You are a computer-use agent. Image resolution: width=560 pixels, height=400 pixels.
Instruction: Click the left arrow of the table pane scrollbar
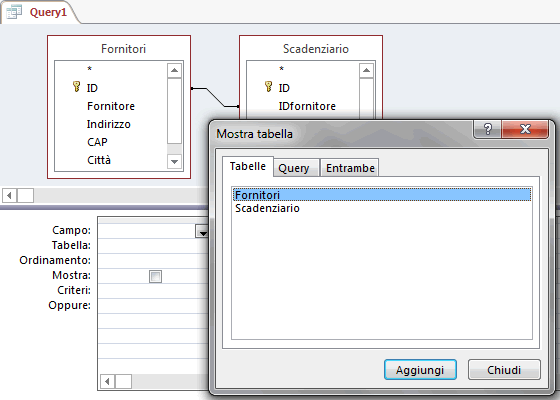[x=10, y=195]
